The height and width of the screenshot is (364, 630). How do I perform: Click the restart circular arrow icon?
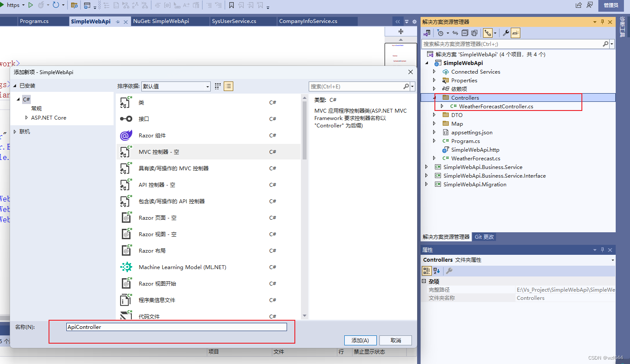click(x=56, y=5)
